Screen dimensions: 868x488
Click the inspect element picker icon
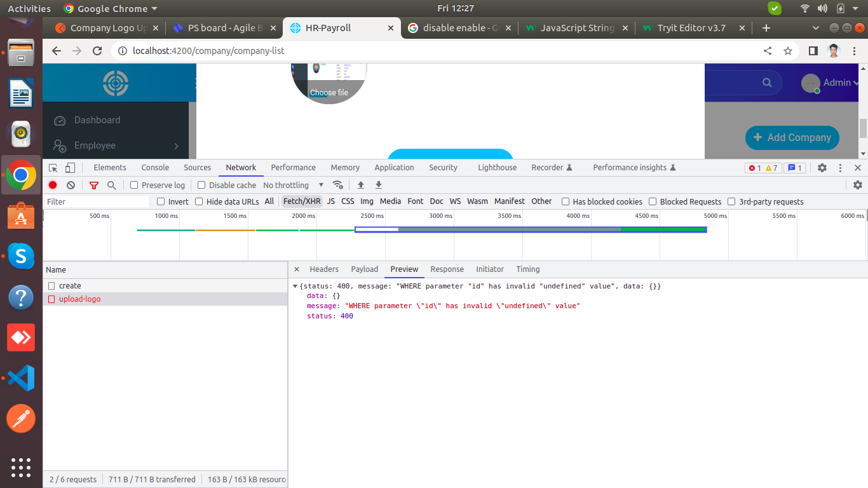(x=53, y=168)
